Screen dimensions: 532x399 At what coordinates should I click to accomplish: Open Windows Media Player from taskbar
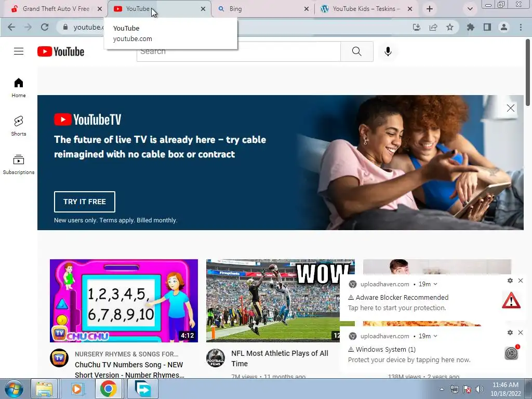[x=76, y=389]
